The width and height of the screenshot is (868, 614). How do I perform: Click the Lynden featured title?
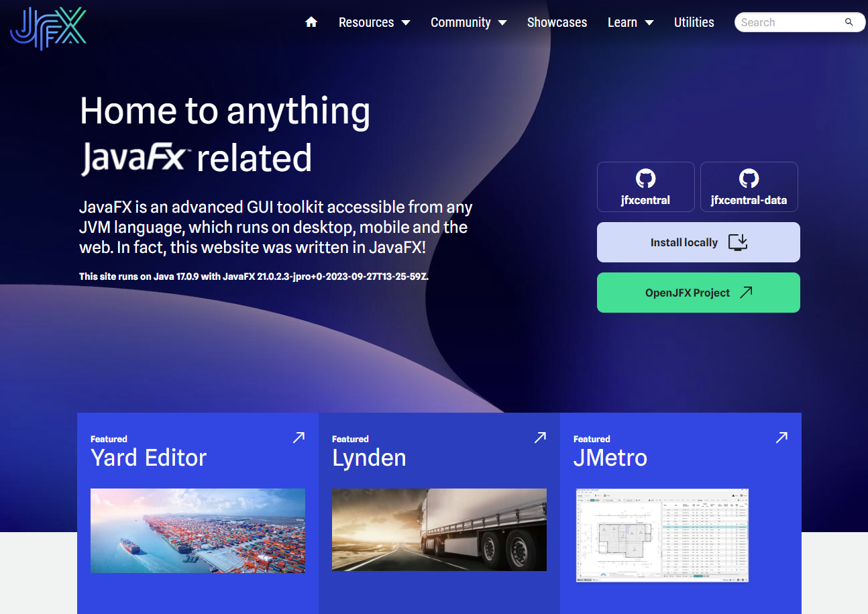[369, 458]
